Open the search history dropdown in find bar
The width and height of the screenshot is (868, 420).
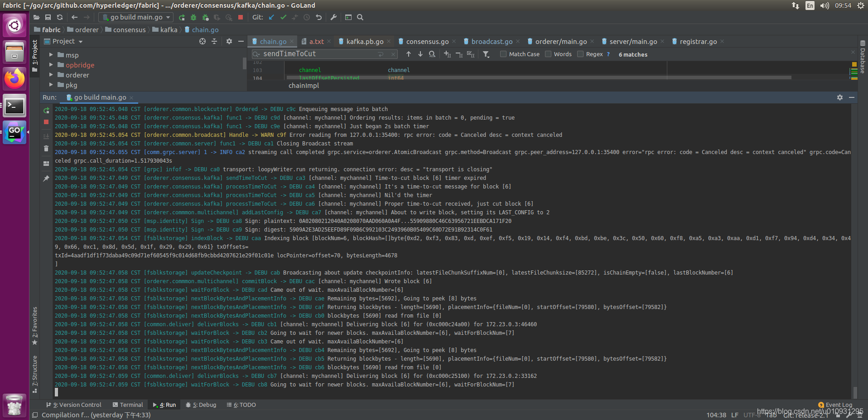tap(256, 54)
